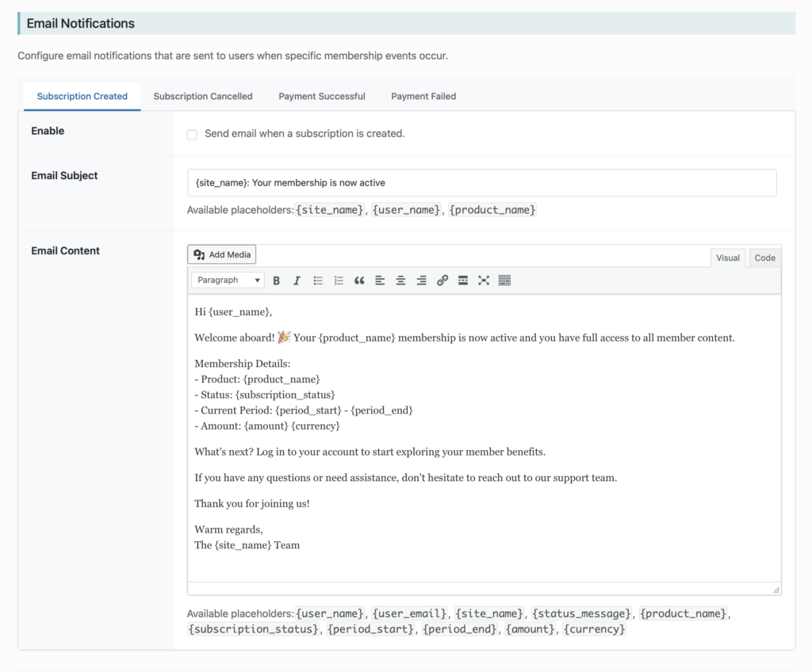Open the toolbar toggle (kitchen sink)
Screen dimensions: 812x672
(504, 280)
